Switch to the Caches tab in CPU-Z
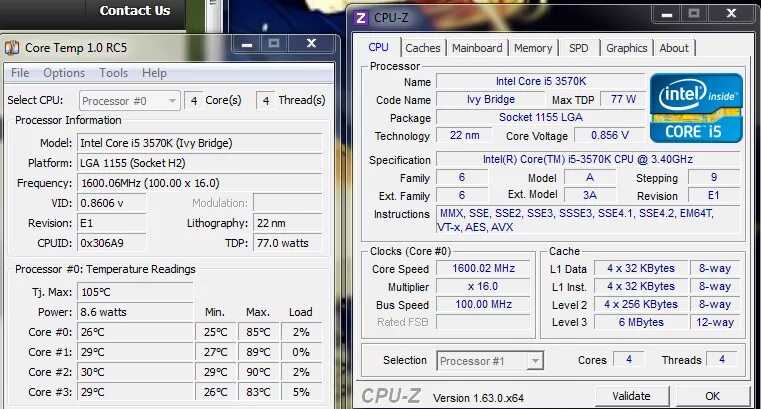The height and width of the screenshot is (409, 761). pyautogui.click(x=423, y=48)
